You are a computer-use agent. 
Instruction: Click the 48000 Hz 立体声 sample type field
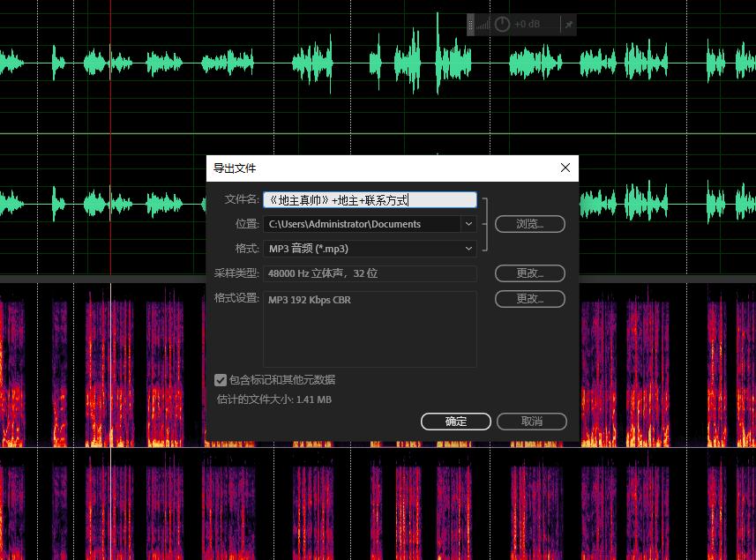371,273
